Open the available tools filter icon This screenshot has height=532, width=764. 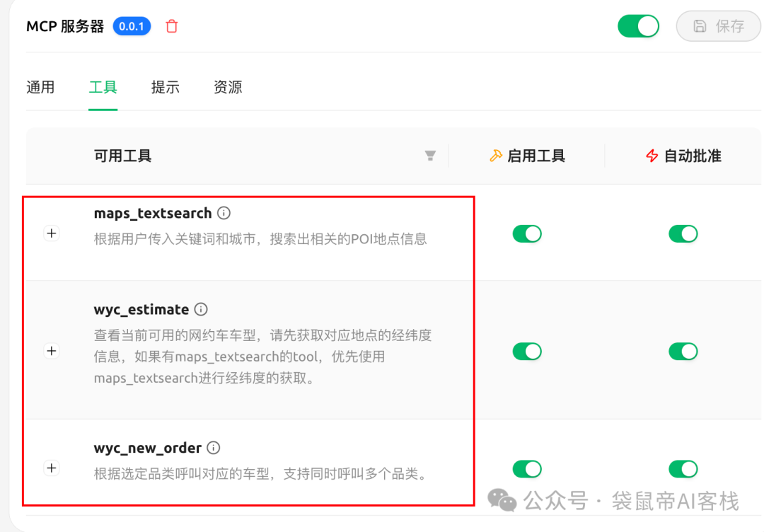[x=430, y=156]
